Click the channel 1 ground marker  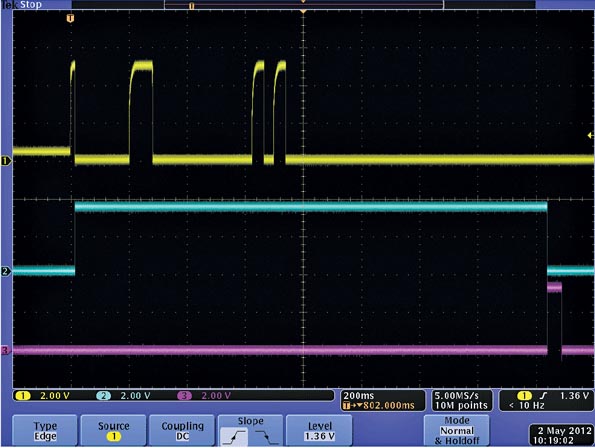(x=5, y=161)
